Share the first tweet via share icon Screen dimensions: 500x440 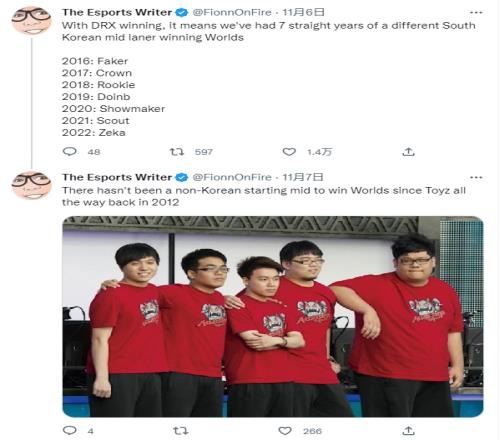tap(408, 152)
